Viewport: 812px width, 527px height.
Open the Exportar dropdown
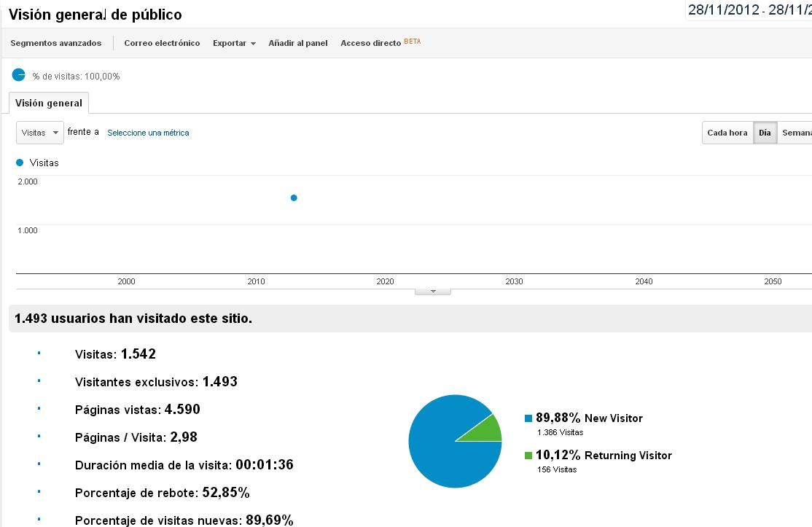click(x=234, y=43)
